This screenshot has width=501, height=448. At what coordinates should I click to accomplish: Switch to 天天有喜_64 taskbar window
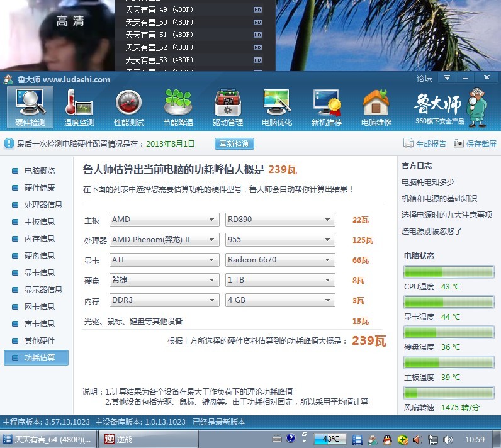pyautogui.click(x=48, y=439)
